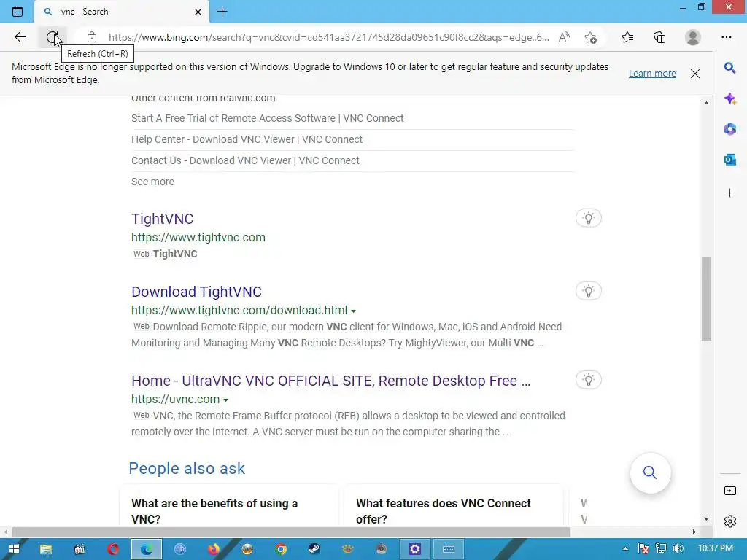Click lightbulb insight for Download TightVNC

point(589,291)
